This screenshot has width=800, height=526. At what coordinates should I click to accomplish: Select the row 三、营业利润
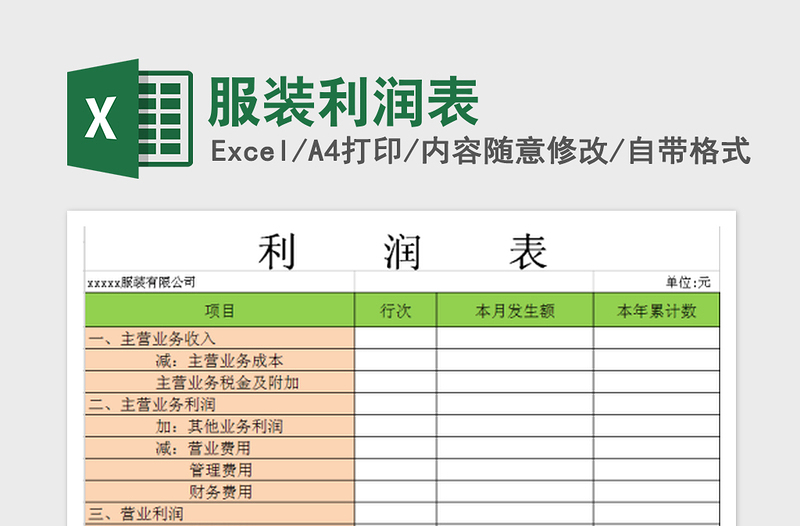(x=402, y=514)
